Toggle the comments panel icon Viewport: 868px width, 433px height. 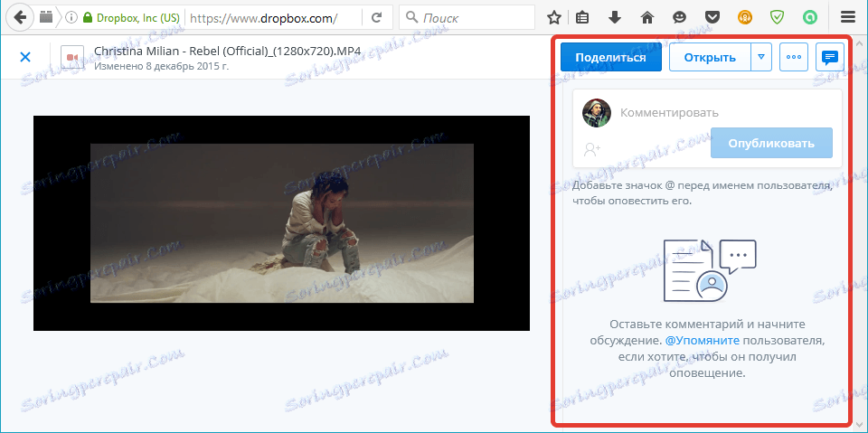point(830,58)
